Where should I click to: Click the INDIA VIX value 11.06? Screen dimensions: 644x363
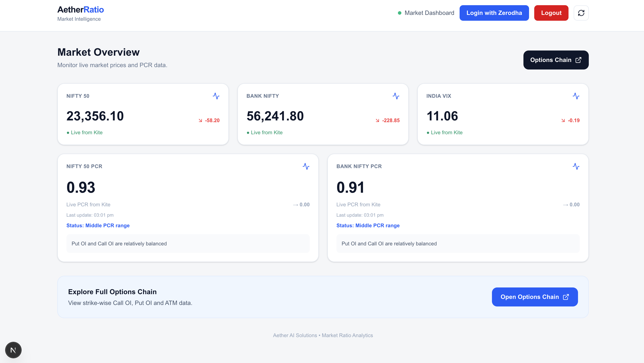(442, 116)
